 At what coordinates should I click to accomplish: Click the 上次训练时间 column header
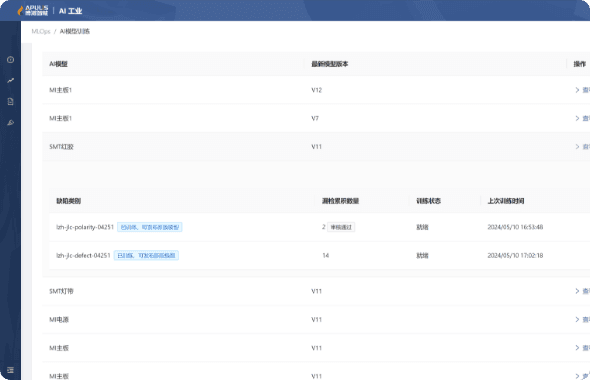pyautogui.click(x=506, y=201)
